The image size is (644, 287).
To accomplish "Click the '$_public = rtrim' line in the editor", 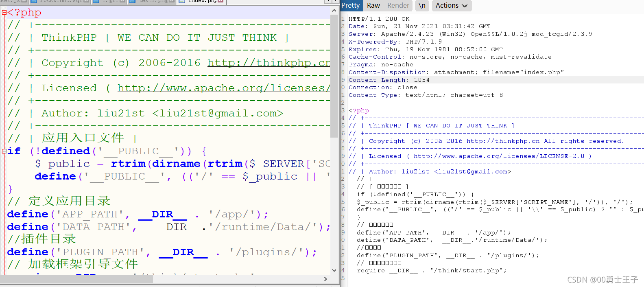I will coord(182,164).
